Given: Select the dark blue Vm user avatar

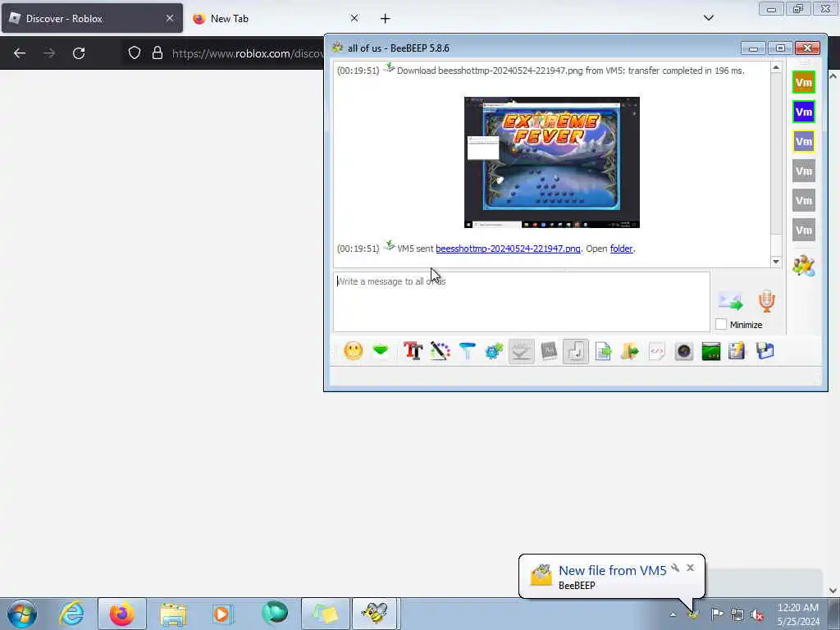Looking at the screenshot, I should pyautogui.click(x=804, y=112).
